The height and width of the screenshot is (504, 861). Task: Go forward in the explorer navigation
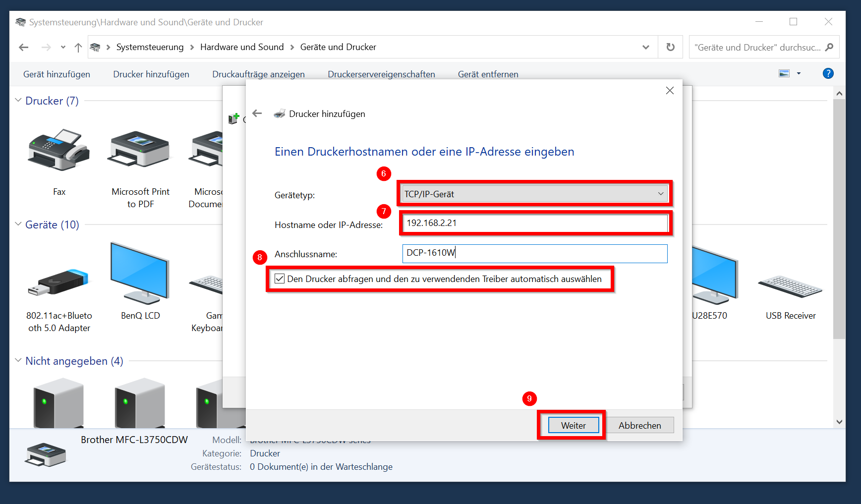click(x=46, y=47)
